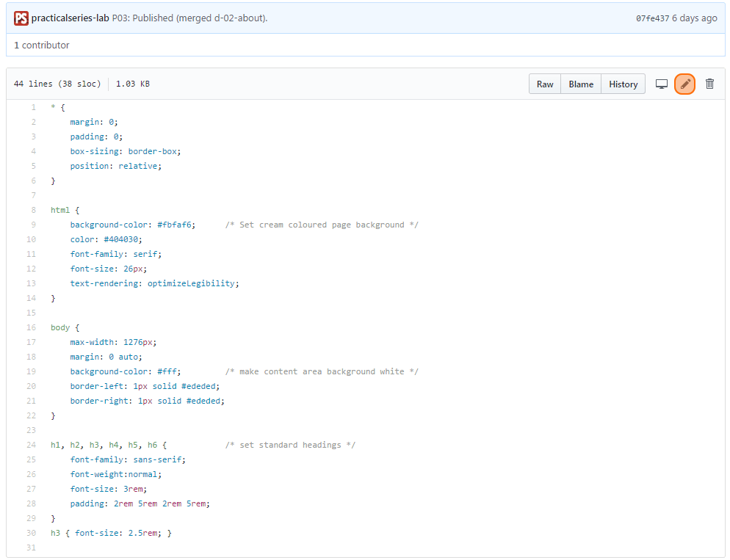Image resolution: width=730 pixels, height=560 pixels.
Task: Click 'margin: 0 auto;' code line
Action: pyautogui.click(x=106, y=357)
